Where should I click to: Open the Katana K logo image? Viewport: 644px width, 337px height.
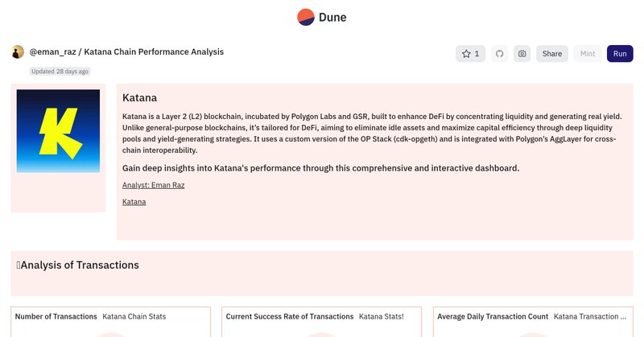point(58,131)
